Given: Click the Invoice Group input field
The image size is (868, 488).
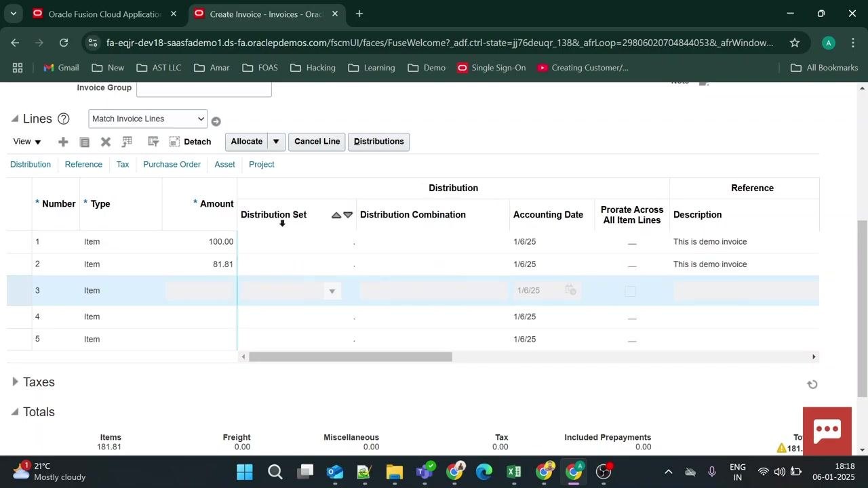Looking at the screenshot, I should pyautogui.click(x=204, y=88).
